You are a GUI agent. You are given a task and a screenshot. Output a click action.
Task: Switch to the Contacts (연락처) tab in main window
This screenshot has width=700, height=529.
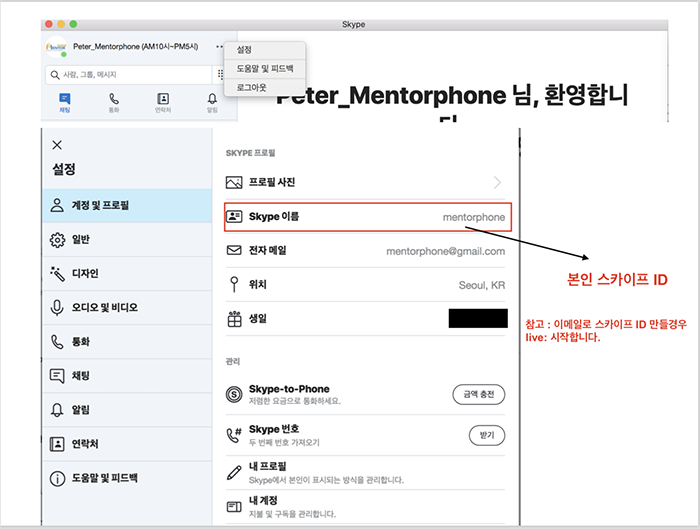pos(163,103)
